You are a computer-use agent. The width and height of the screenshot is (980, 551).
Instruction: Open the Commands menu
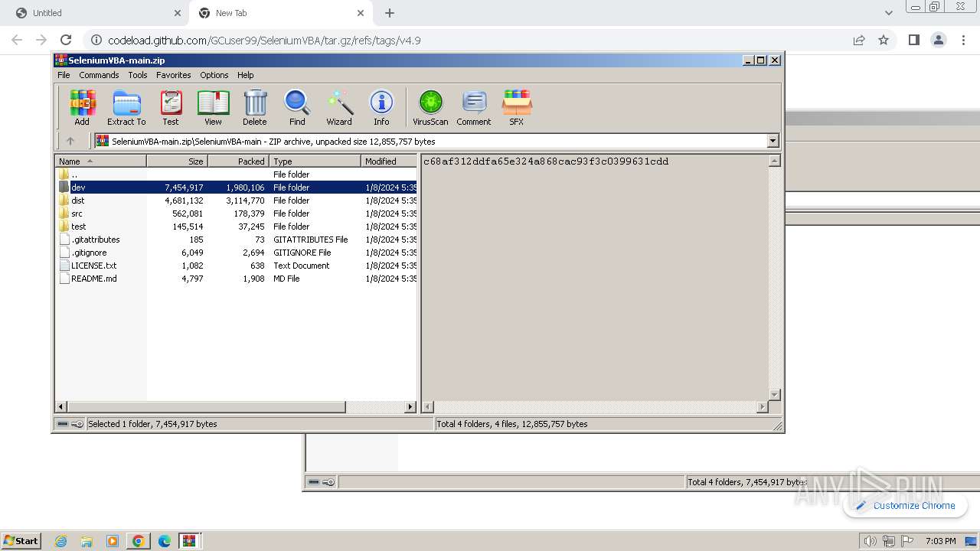(99, 75)
